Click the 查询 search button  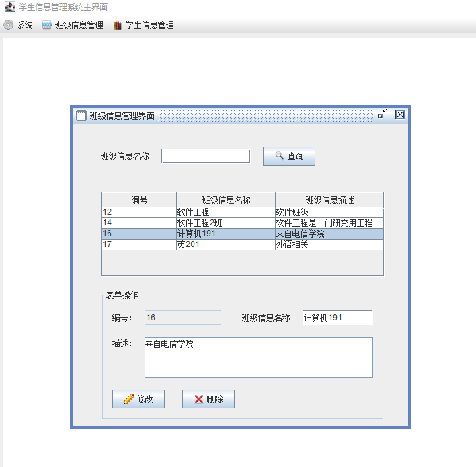(289, 156)
